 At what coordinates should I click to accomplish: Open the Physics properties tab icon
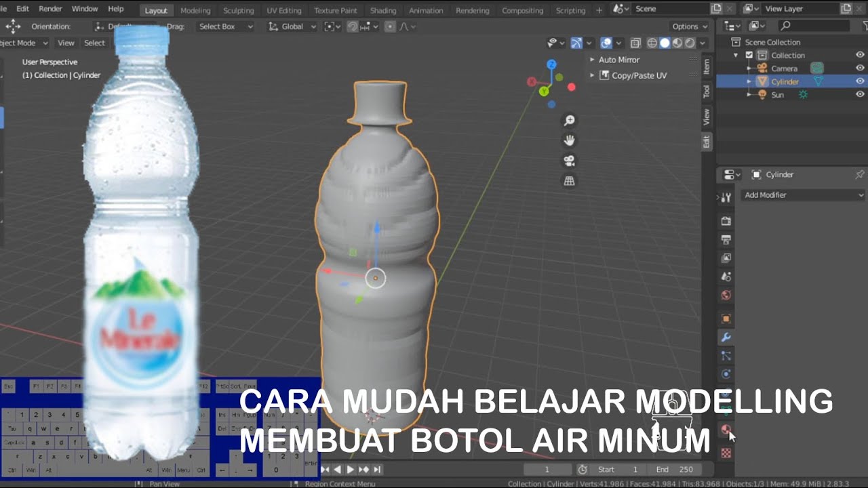[726, 374]
